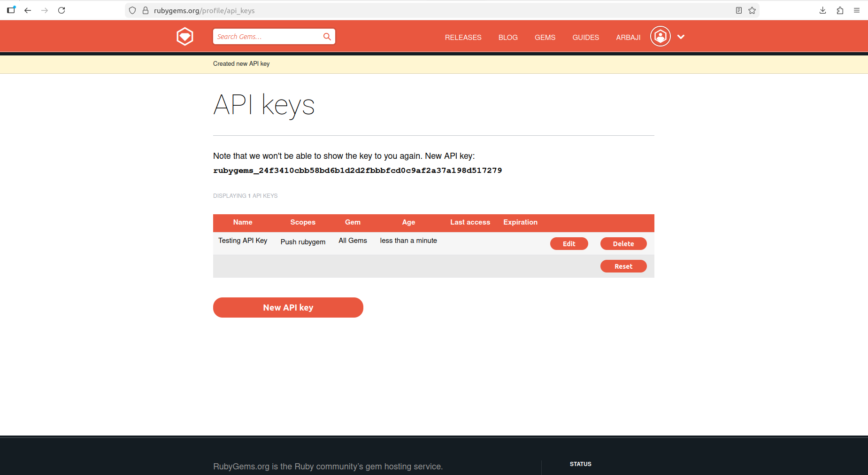Viewport: 868px width, 475px height.
Task: Toggle reader view icon in address bar
Action: [x=738, y=10]
